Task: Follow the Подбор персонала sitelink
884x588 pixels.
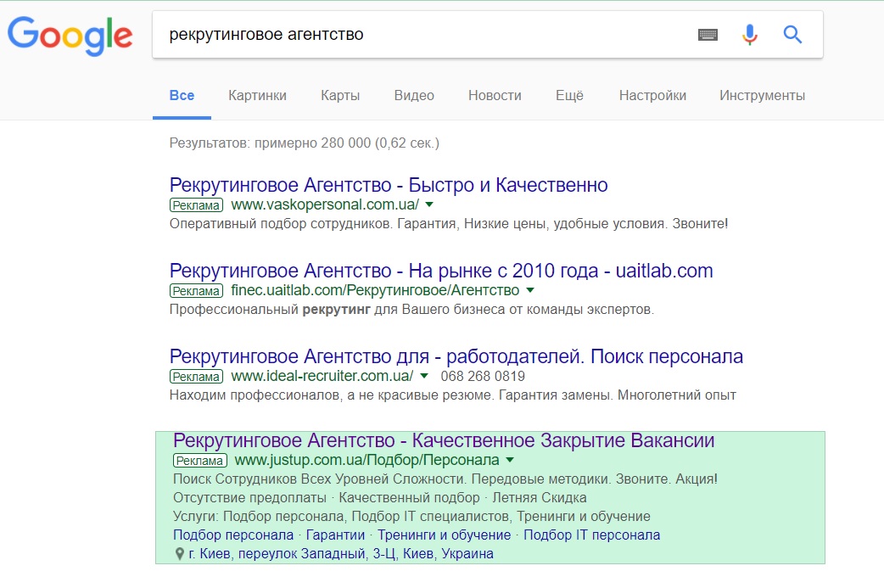Action: pyautogui.click(x=232, y=535)
